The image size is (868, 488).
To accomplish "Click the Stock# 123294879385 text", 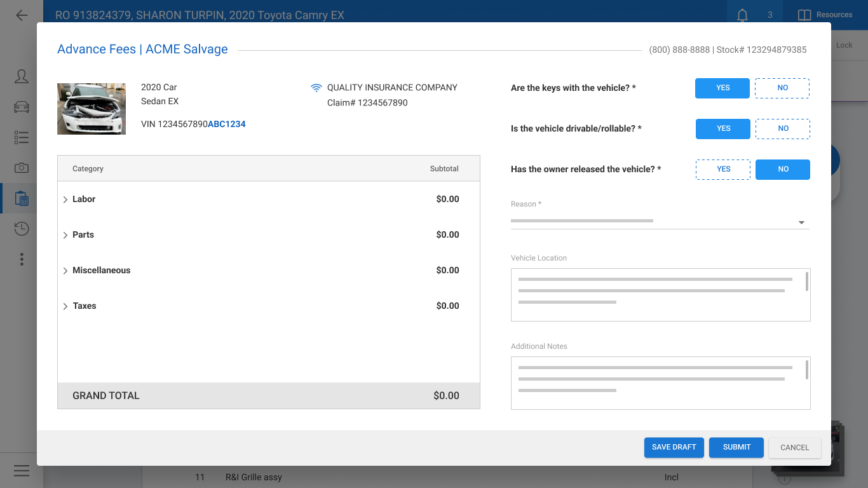I will pos(761,50).
